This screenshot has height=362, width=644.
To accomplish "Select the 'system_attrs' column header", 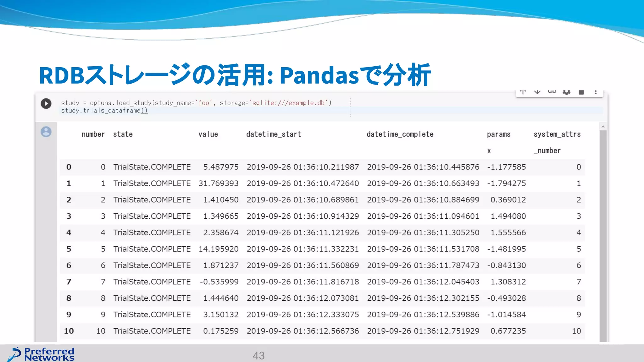I will click(557, 134).
